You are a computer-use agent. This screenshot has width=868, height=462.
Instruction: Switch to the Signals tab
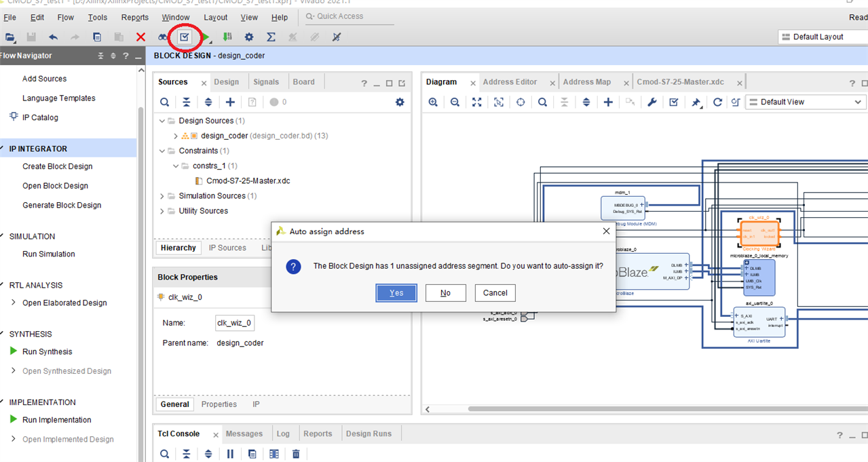[x=266, y=82]
